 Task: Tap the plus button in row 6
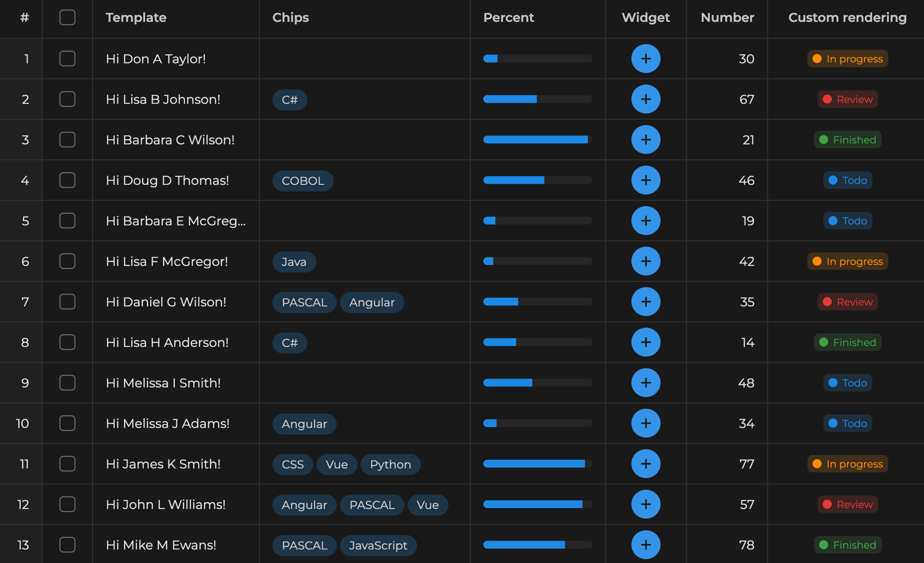645,261
